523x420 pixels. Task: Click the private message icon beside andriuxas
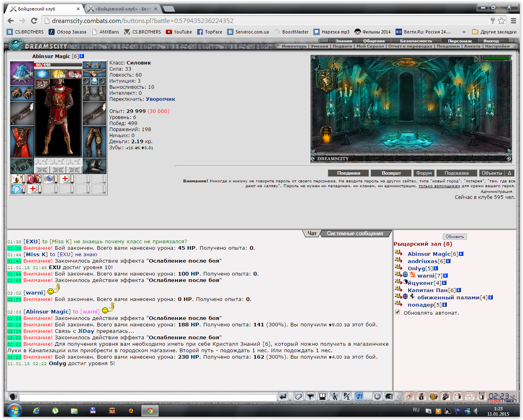click(398, 260)
